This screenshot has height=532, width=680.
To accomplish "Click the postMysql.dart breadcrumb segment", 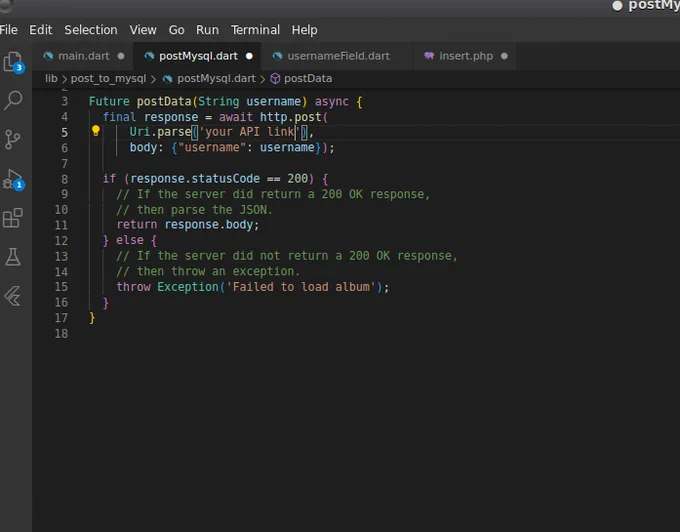I will (216, 78).
